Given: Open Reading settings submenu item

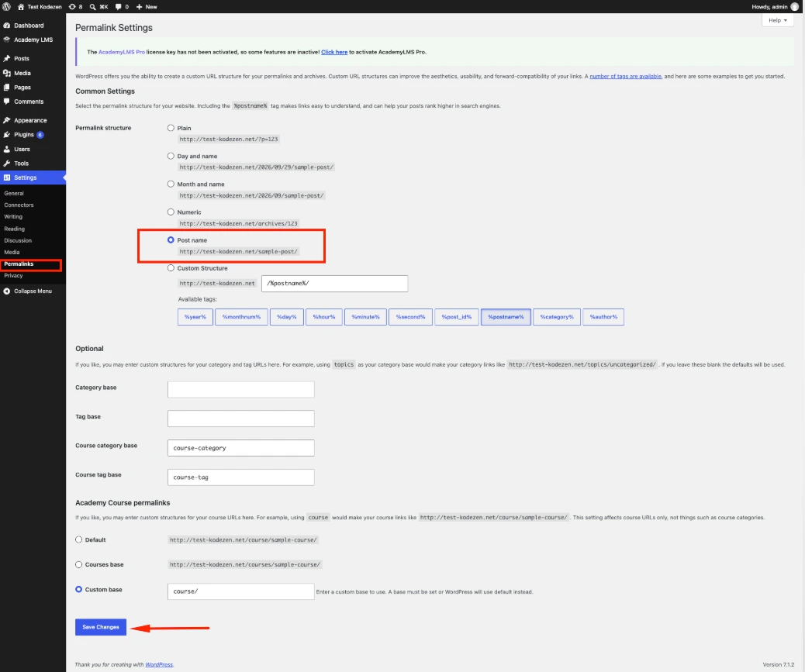Looking at the screenshot, I should click(x=15, y=229).
